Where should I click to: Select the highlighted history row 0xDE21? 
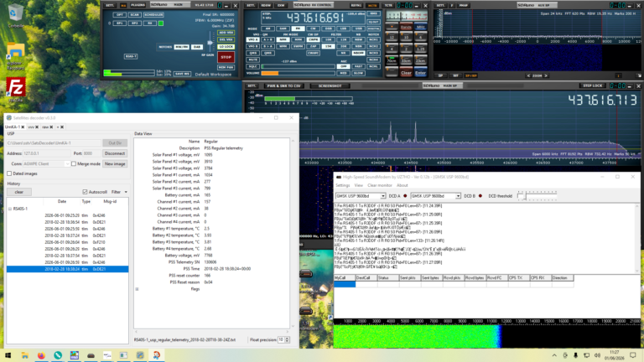click(67, 269)
